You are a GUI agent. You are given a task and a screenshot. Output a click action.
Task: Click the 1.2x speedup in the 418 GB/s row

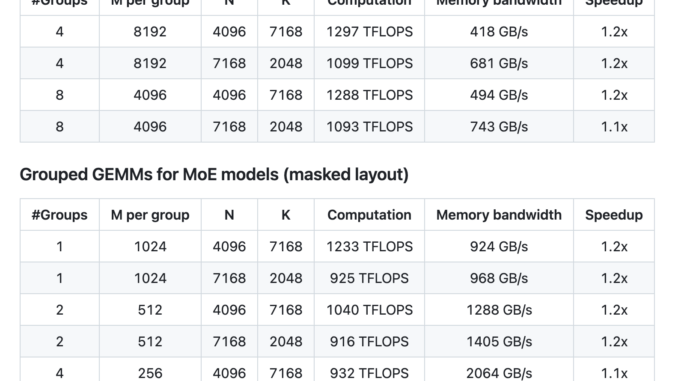coord(614,32)
